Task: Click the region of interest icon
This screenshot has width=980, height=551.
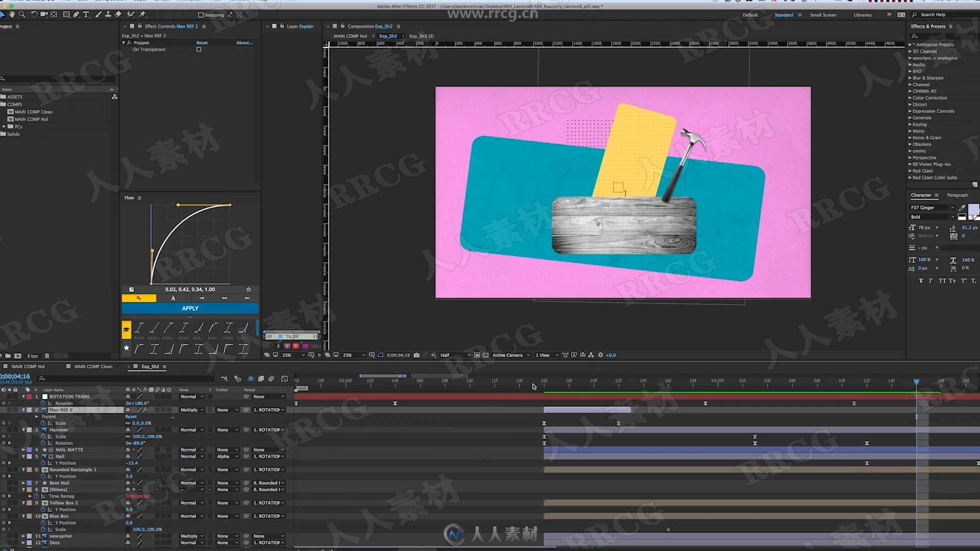Action: [477, 355]
